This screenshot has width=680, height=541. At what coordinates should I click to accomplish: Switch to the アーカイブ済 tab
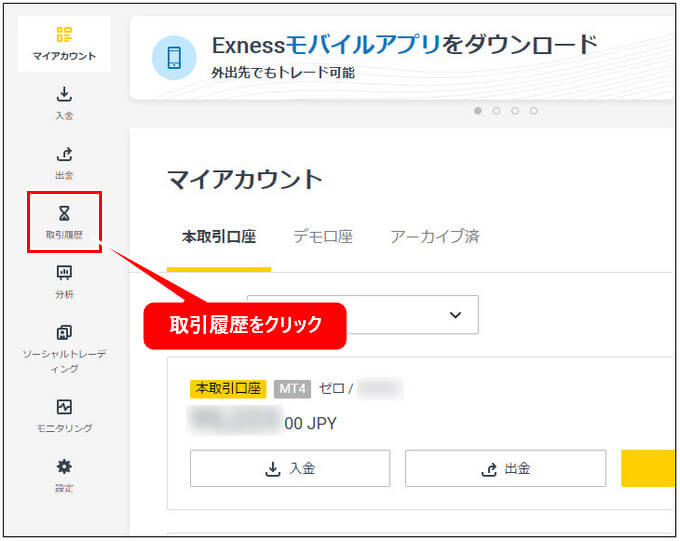[x=435, y=237]
